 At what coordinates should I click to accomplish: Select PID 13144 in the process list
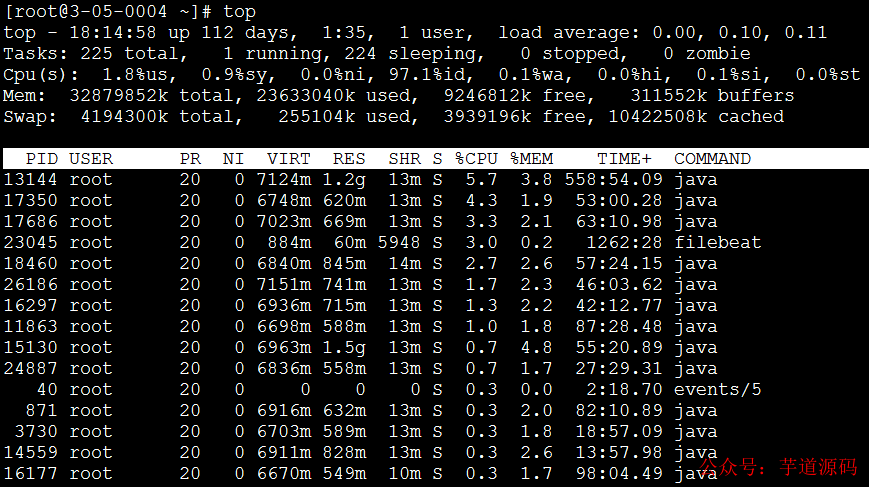pyautogui.click(x=30, y=180)
